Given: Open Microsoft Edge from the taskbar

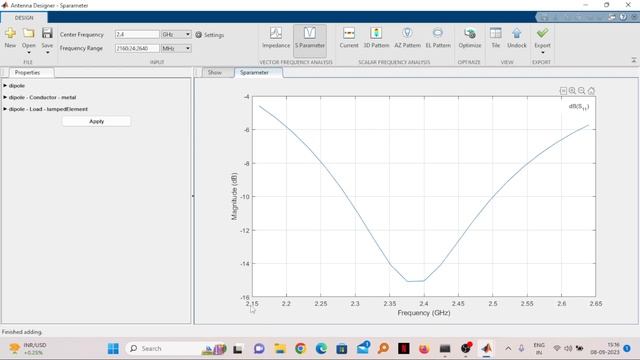Looking at the screenshot, I should point(321,349).
